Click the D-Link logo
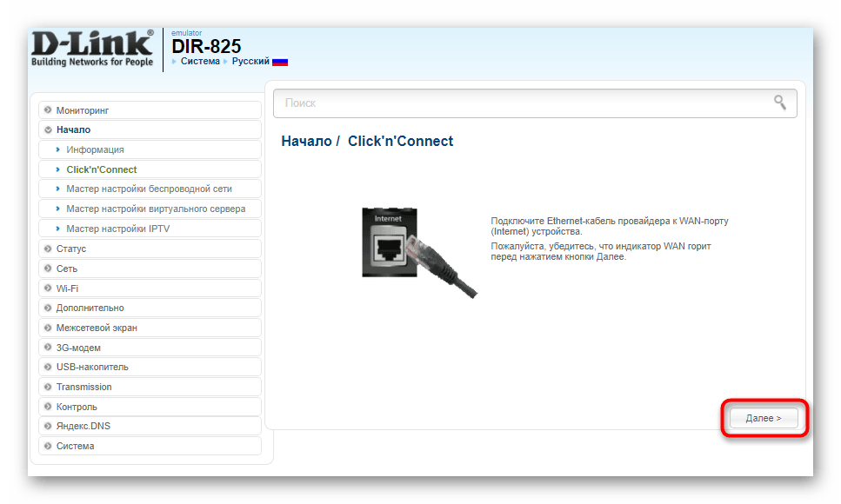 (92, 49)
